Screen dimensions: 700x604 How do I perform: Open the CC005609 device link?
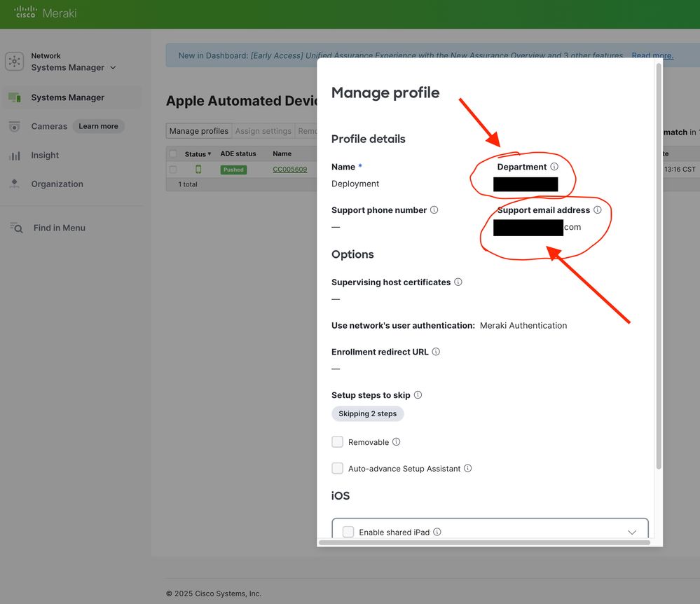point(289,170)
